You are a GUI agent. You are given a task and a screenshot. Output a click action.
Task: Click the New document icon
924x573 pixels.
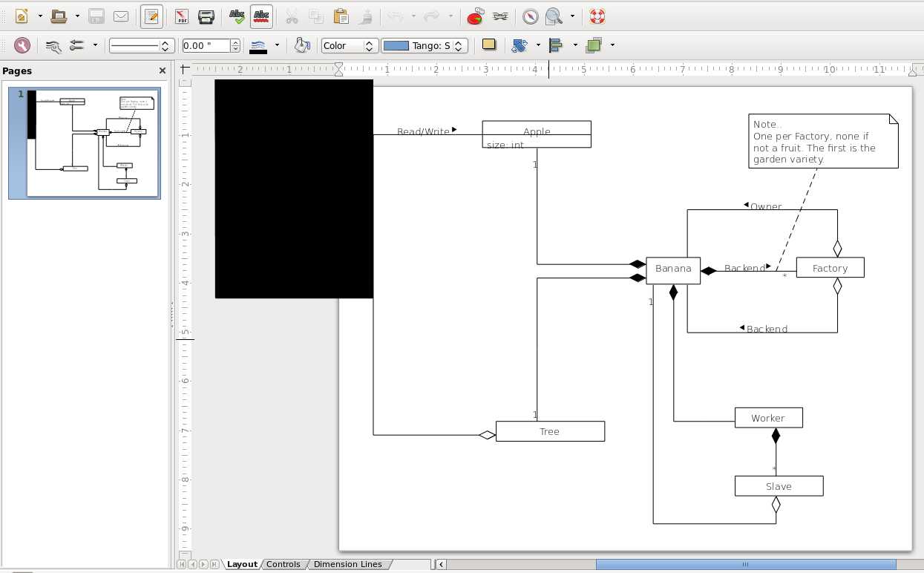click(x=22, y=16)
